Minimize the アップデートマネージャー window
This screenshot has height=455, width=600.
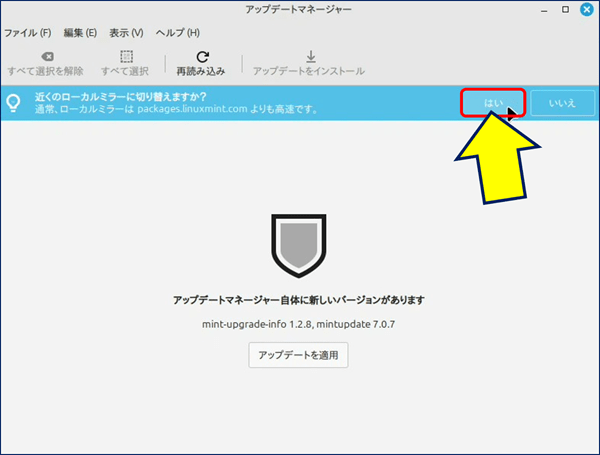coord(544,10)
